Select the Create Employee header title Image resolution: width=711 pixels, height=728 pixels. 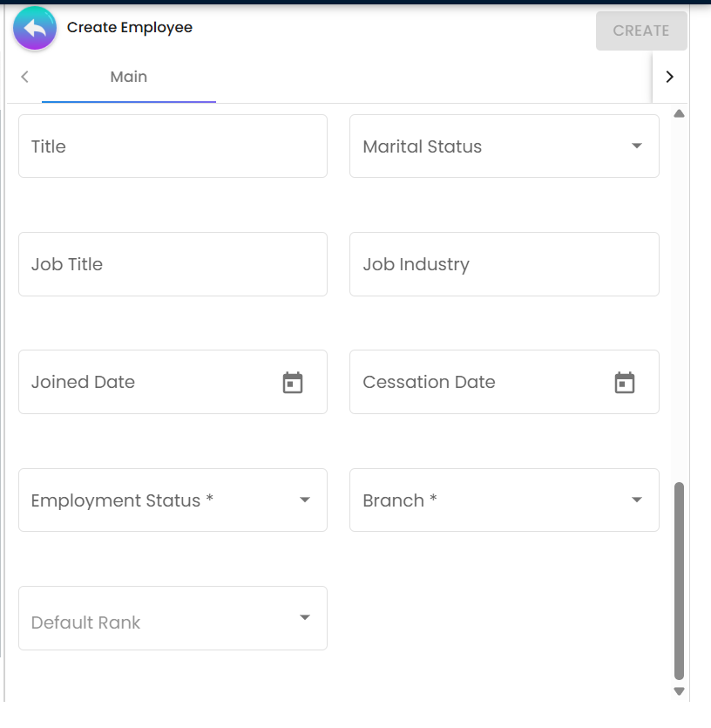[x=130, y=27]
